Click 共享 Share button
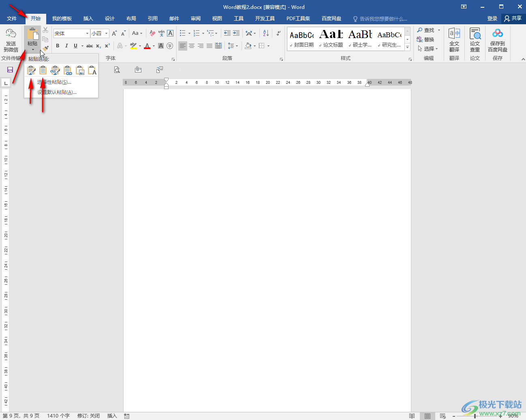526x420 pixels. pos(513,19)
